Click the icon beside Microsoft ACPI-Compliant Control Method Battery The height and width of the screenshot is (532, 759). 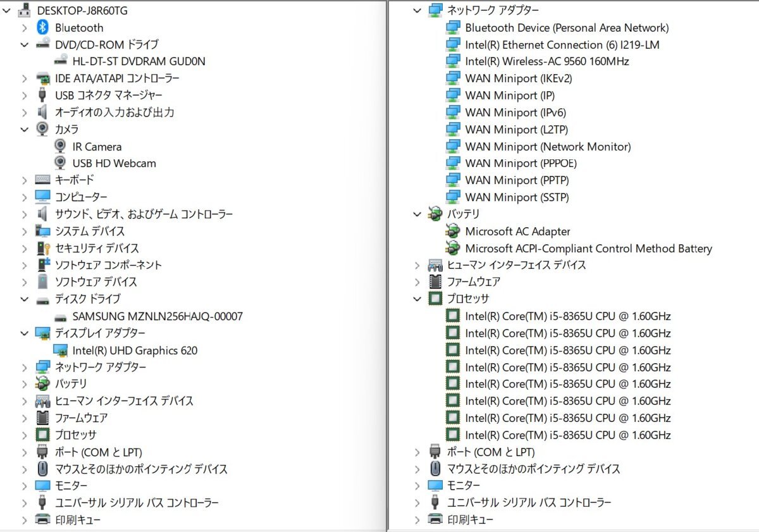(x=453, y=248)
